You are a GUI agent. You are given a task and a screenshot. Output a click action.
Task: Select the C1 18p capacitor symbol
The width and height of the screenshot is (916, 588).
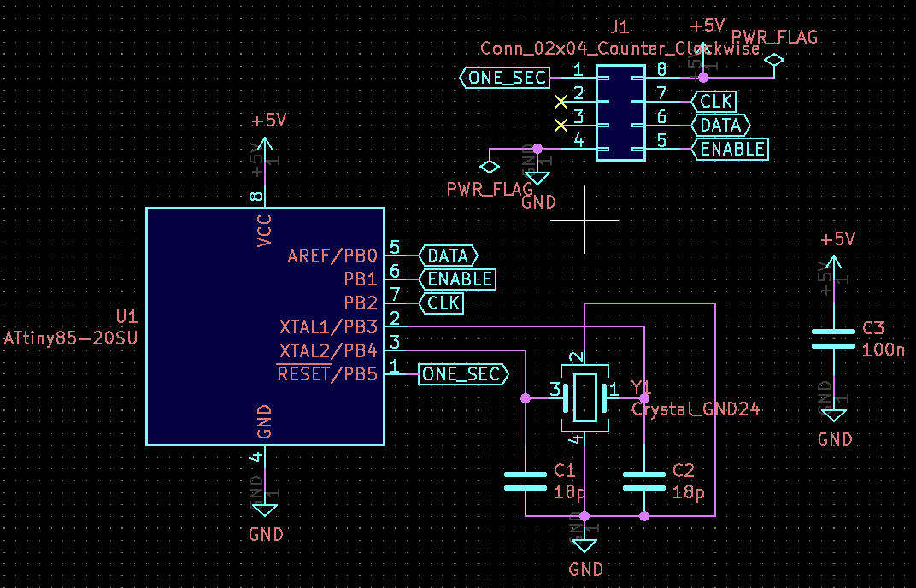[525, 480]
